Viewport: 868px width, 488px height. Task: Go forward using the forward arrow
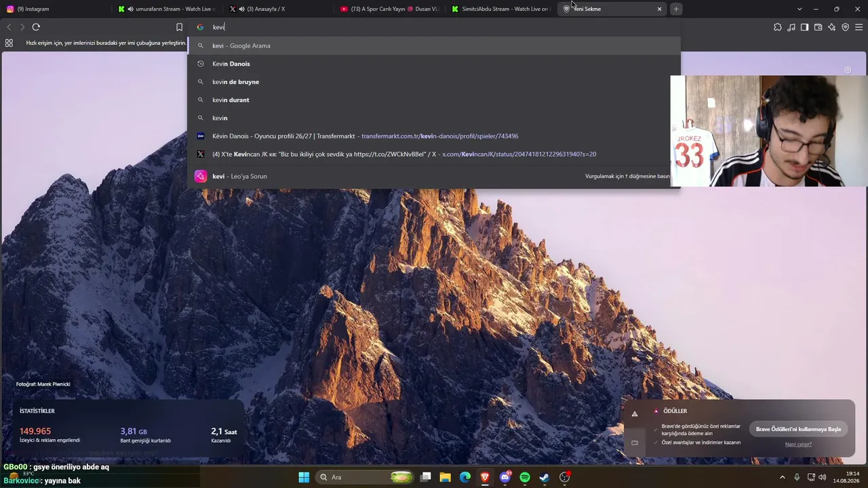point(22,27)
